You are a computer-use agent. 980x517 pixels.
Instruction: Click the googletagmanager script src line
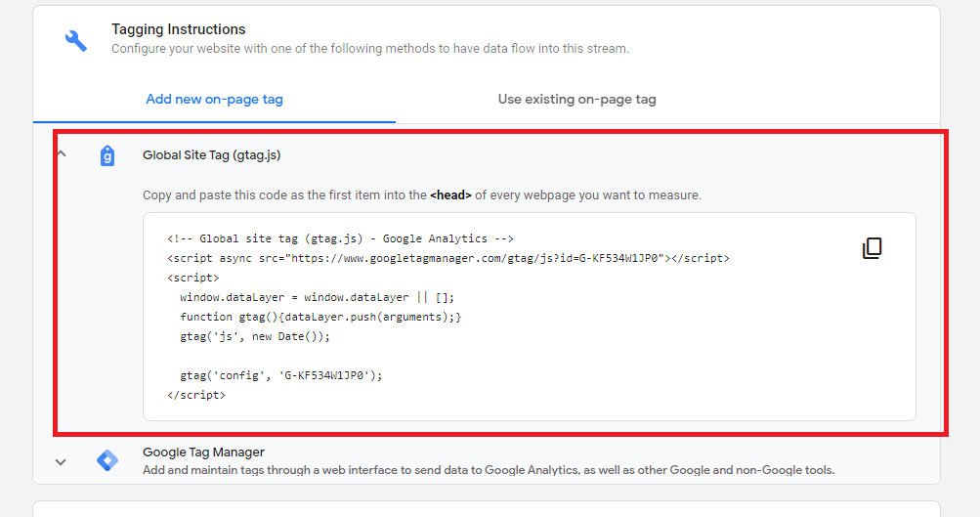coord(448,258)
